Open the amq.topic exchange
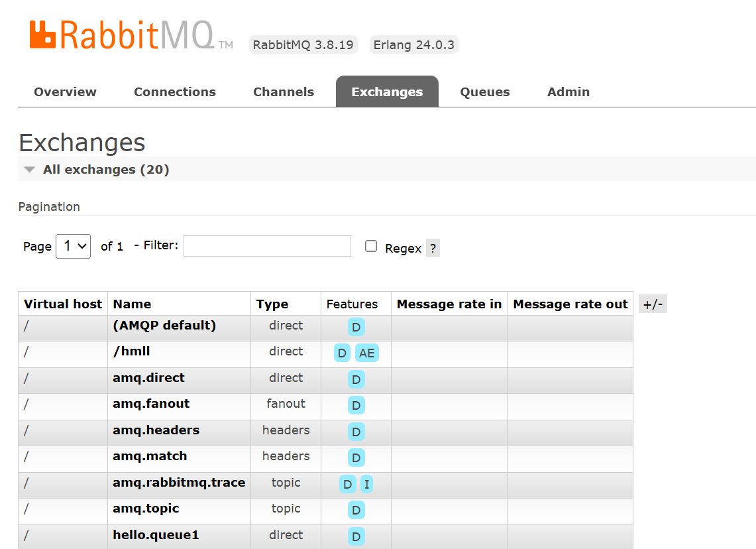 coord(146,509)
